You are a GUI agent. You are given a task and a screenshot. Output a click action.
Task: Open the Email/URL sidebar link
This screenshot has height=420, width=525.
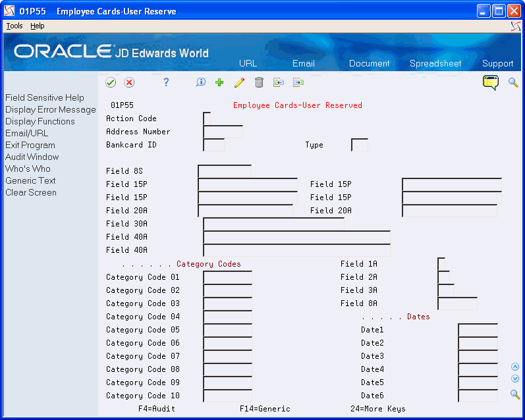tap(26, 133)
